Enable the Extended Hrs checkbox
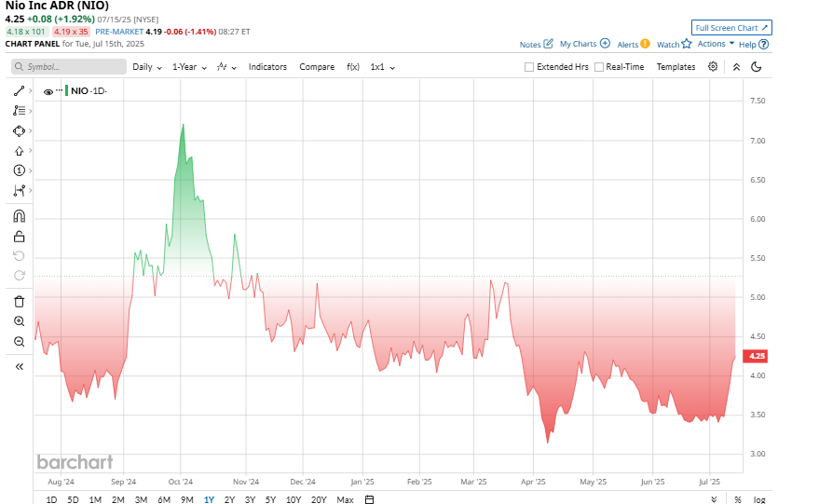The width and height of the screenshot is (819, 504). [529, 67]
